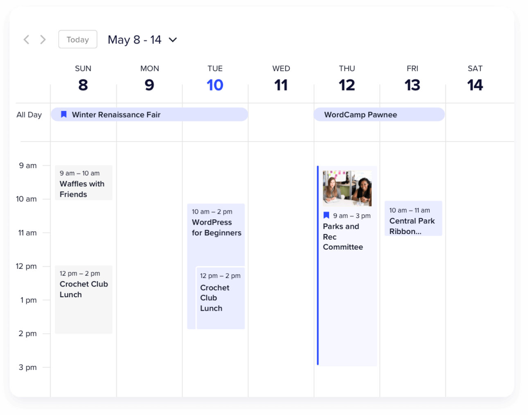
Task: Click the photo thumbnail on Parks and Rec Committee
Action: (347, 188)
